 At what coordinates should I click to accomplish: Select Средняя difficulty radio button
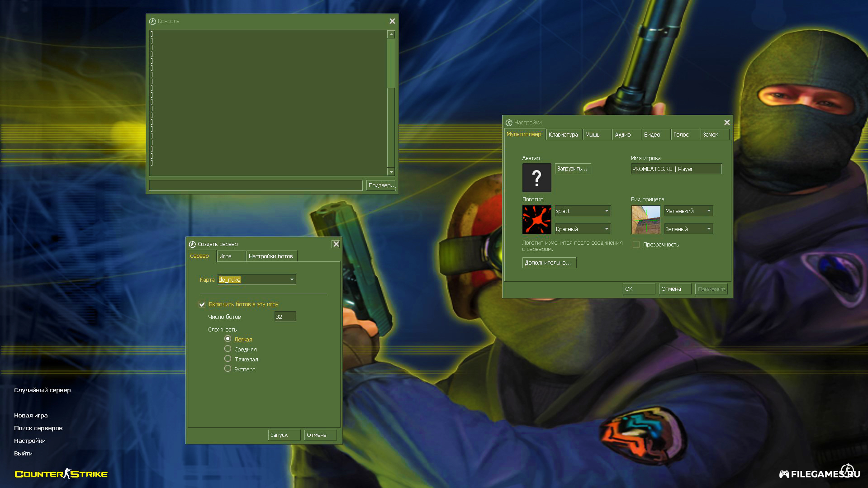point(228,349)
